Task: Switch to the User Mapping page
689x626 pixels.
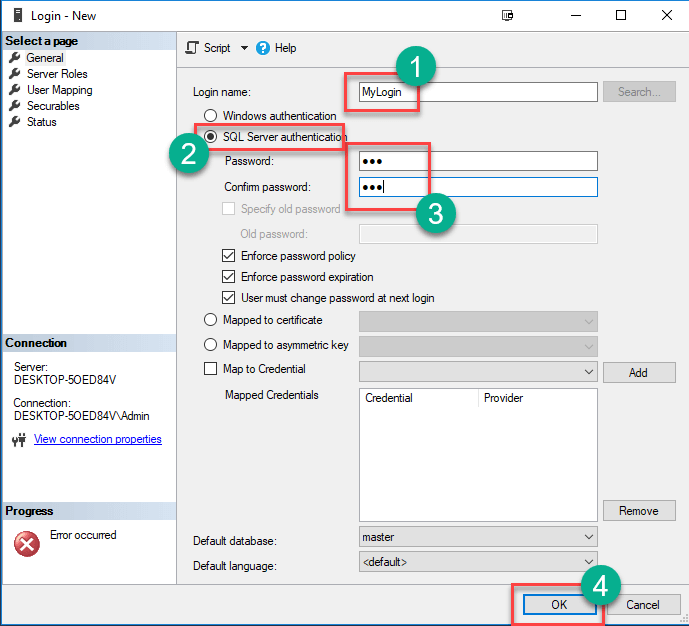Action: [x=59, y=90]
